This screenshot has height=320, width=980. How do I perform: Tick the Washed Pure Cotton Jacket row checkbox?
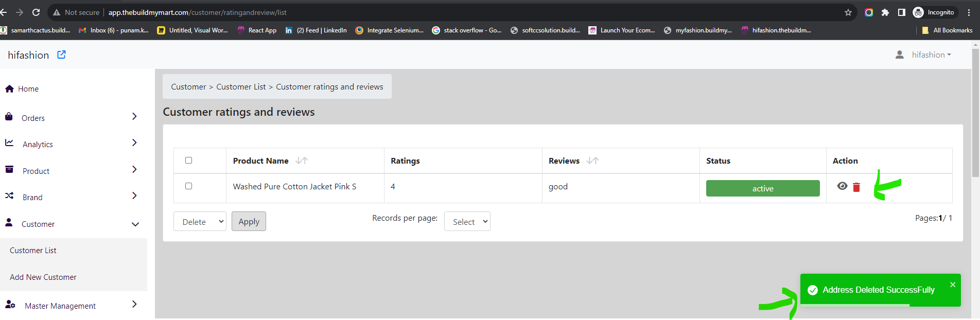(188, 186)
